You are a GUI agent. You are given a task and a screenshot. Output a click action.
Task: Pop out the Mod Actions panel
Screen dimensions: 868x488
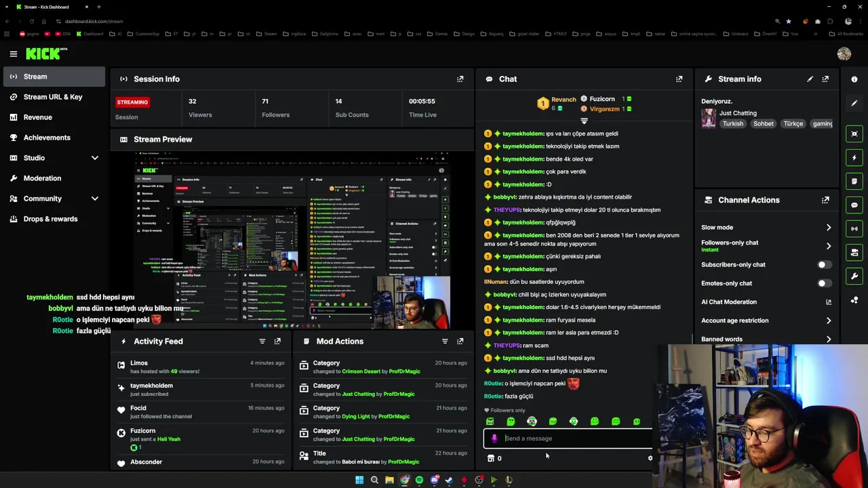460,342
